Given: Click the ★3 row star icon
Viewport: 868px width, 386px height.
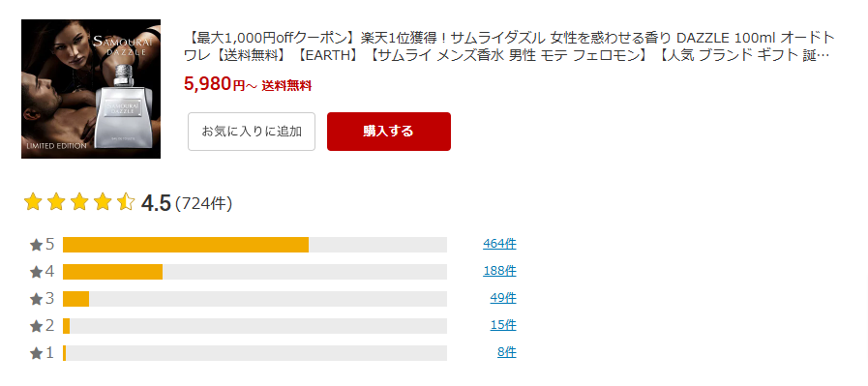Looking at the screenshot, I should tap(36, 299).
